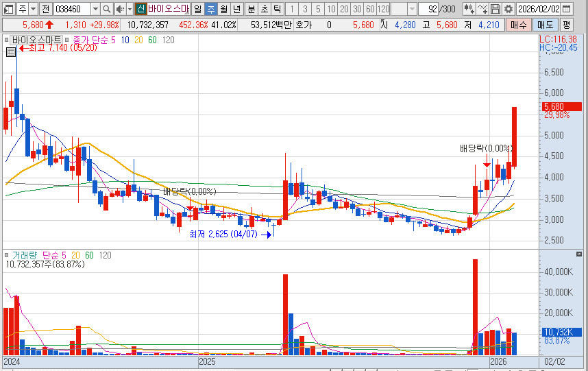Click the speaker sound icon
Viewport: 588px width, 371px height.
pos(120,9)
